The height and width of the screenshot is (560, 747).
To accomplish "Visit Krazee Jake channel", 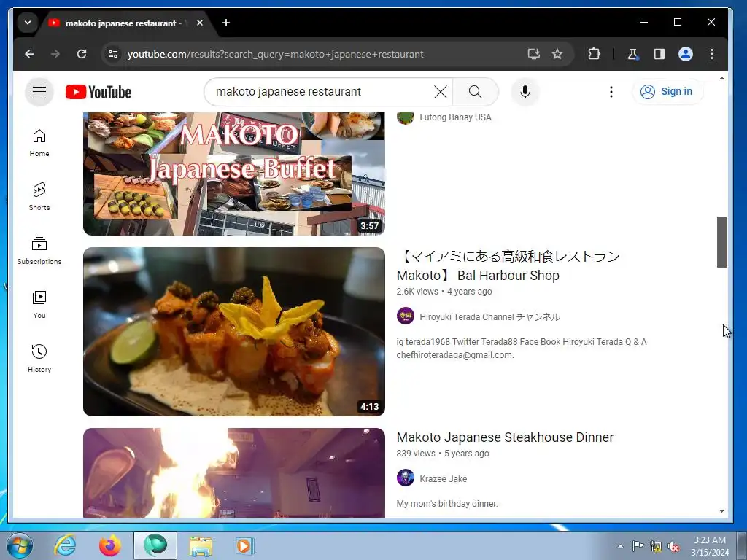I will tap(443, 478).
